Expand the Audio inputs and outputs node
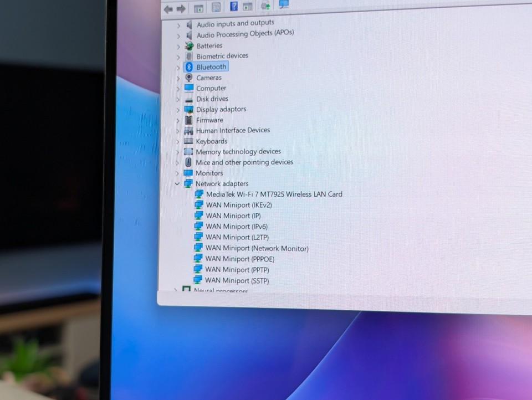532x400 pixels. pyautogui.click(x=178, y=25)
